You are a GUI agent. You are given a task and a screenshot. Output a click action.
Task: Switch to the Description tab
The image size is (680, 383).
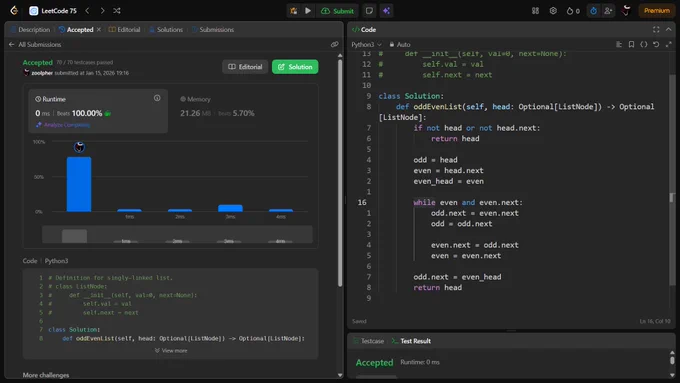30,29
